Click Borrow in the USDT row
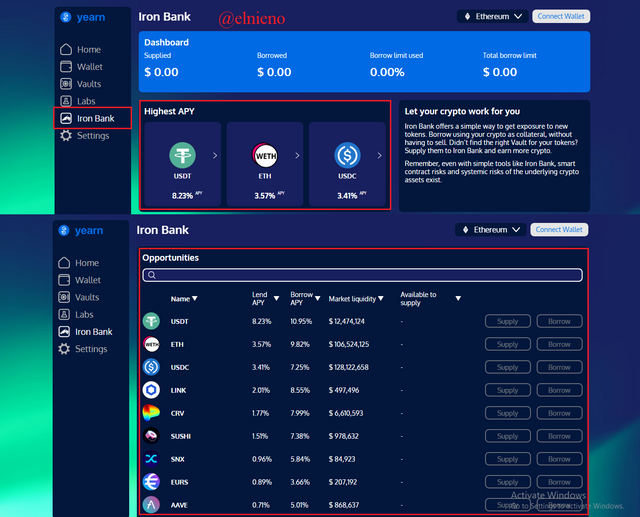The width and height of the screenshot is (640, 517). (x=559, y=321)
